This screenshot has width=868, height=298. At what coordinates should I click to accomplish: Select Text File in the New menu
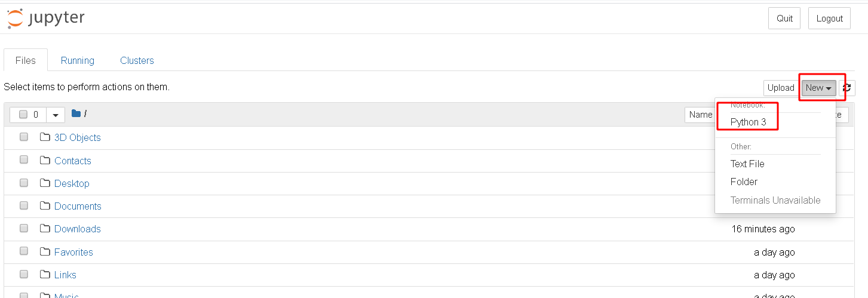pos(747,164)
